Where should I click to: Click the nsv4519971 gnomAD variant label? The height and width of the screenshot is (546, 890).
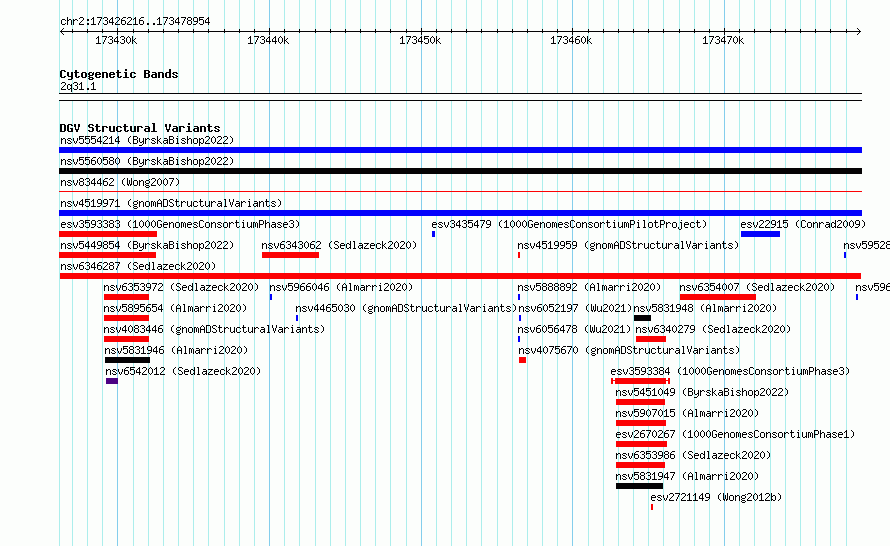171,203
